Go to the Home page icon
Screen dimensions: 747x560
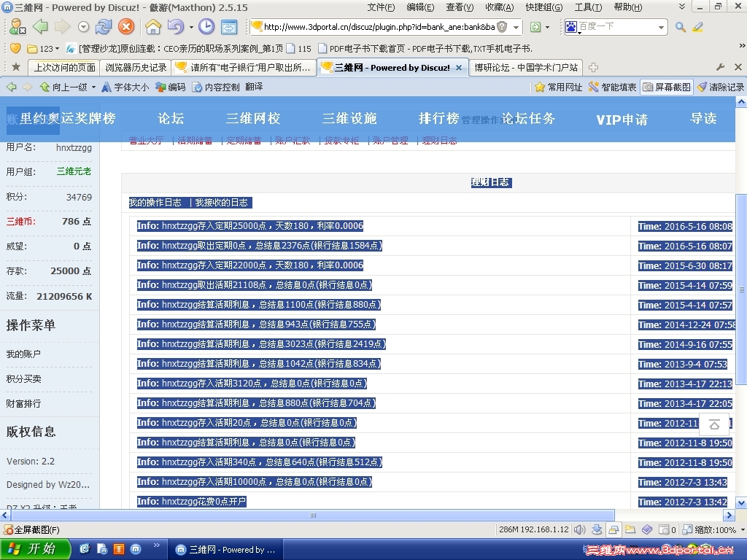click(153, 27)
